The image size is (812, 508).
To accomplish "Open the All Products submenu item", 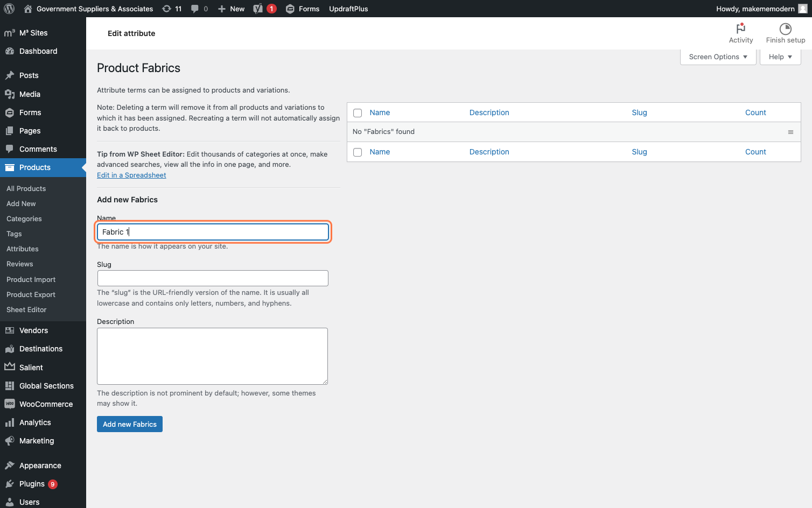I will click(26, 188).
